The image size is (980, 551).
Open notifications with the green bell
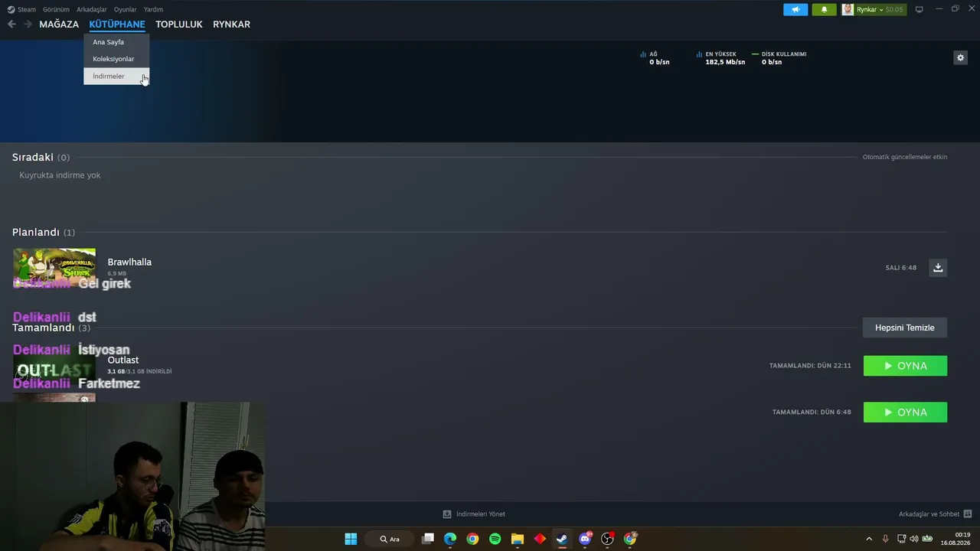pos(824,9)
